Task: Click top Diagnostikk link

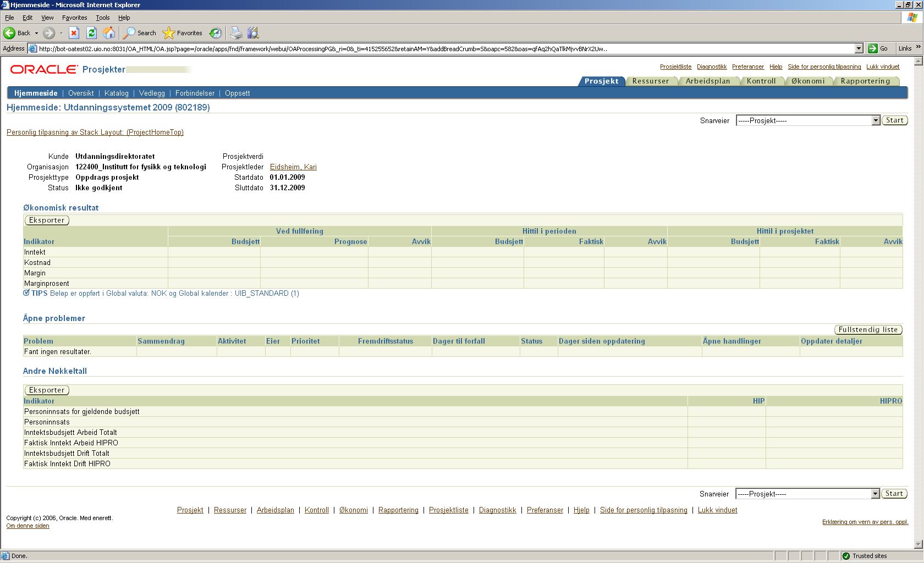Action: 712,67
